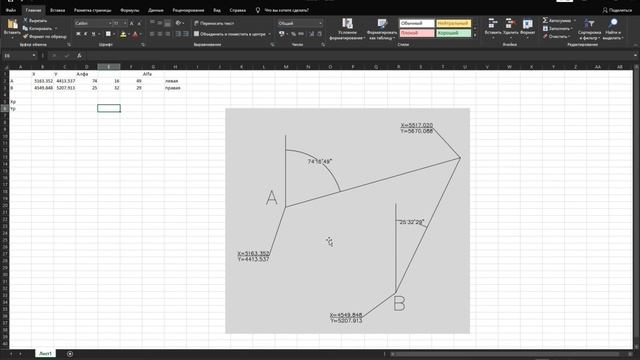Toggle Underline (Ч) formatting

(x=93, y=34)
